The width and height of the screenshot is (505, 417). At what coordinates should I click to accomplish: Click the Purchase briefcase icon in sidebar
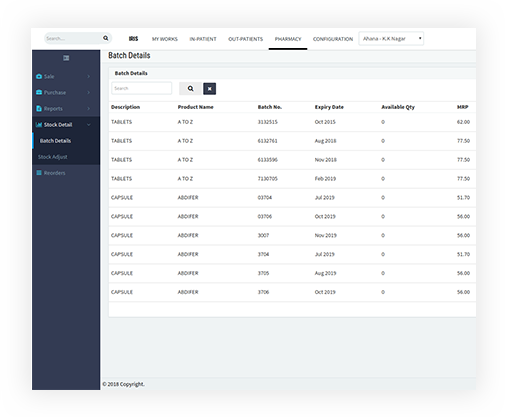tap(39, 92)
